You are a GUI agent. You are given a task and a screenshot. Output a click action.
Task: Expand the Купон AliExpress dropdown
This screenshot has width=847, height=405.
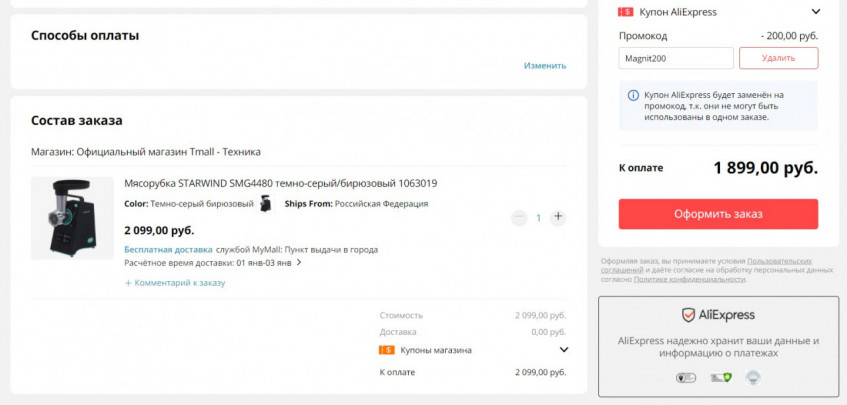pyautogui.click(x=815, y=12)
